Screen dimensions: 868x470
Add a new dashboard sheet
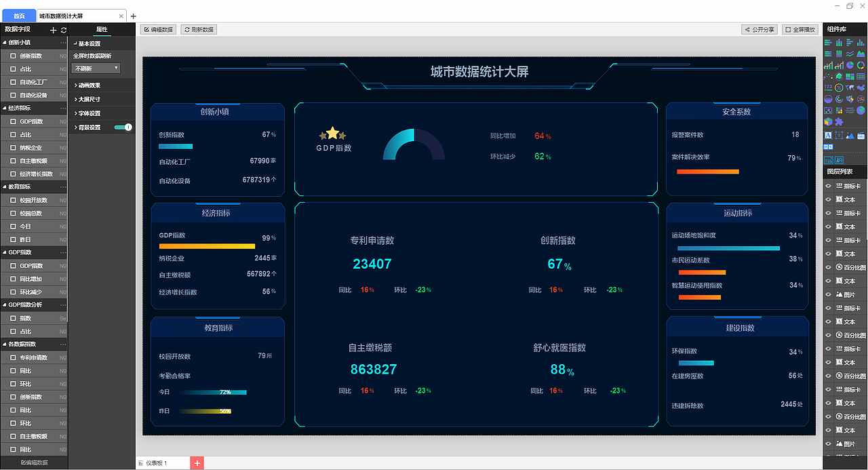(x=197, y=463)
